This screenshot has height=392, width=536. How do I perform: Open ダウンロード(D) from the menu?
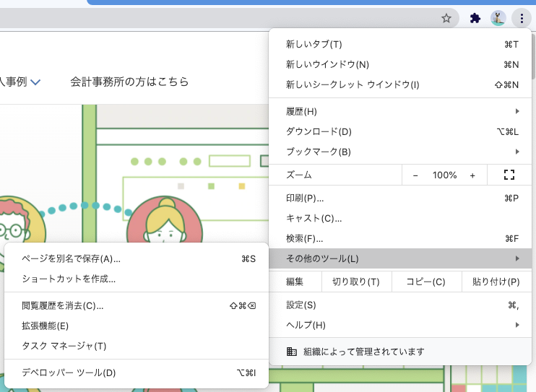(x=400, y=131)
